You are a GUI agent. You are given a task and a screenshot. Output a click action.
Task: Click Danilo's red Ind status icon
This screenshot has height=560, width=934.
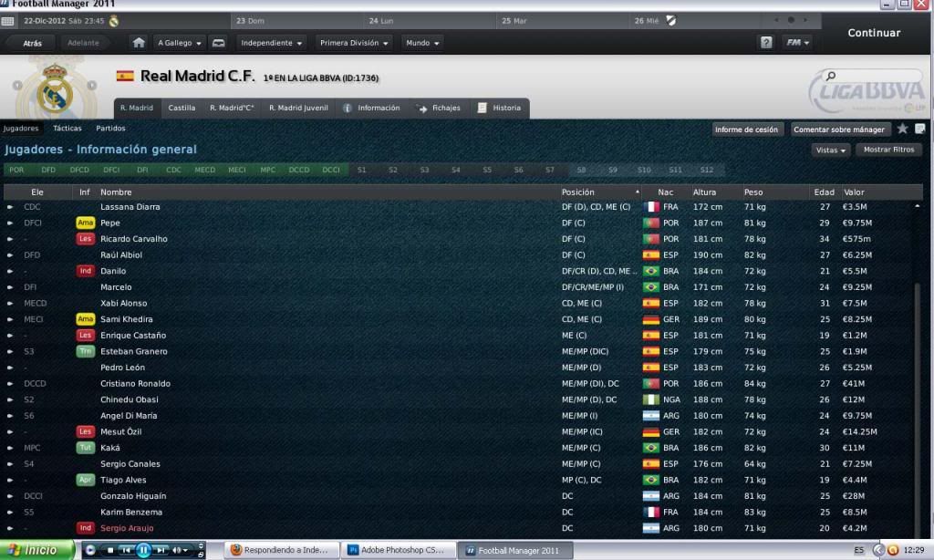(x=85, y=271)
